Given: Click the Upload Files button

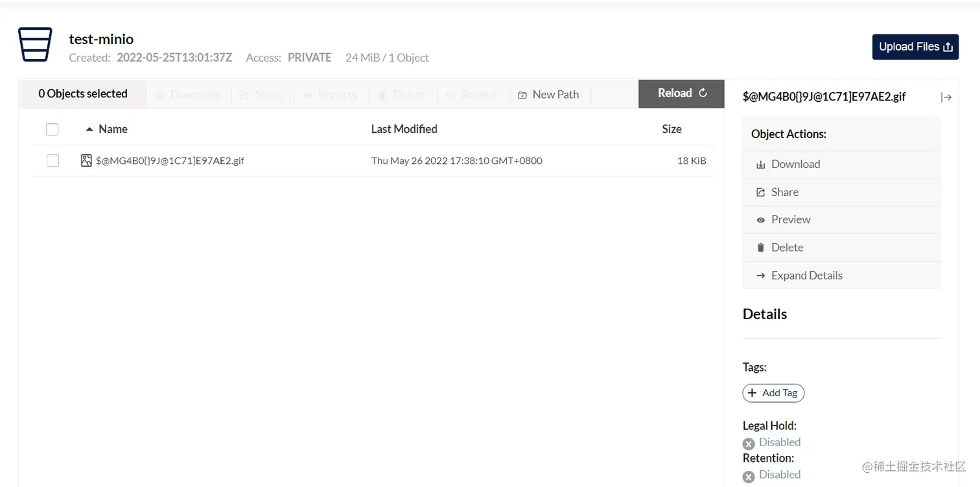Looking at the screenshot, I should click(915, 47).
